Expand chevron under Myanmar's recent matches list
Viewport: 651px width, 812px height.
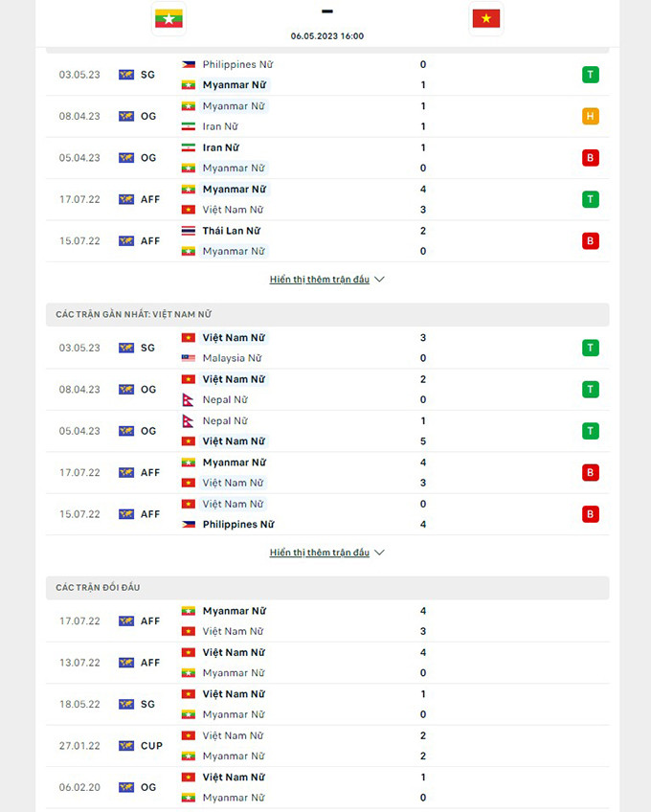coord(379,280)
